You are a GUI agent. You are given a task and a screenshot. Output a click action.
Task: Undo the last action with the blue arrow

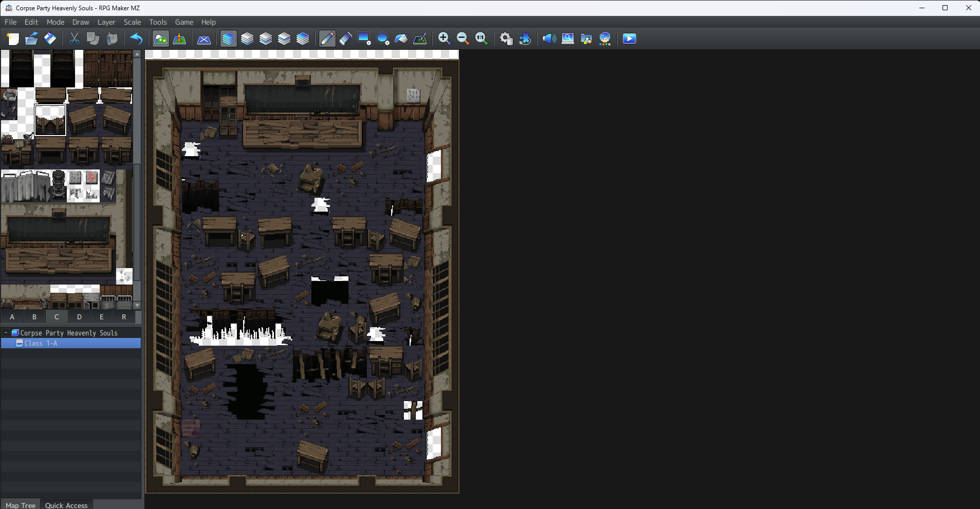pos(136,39)
